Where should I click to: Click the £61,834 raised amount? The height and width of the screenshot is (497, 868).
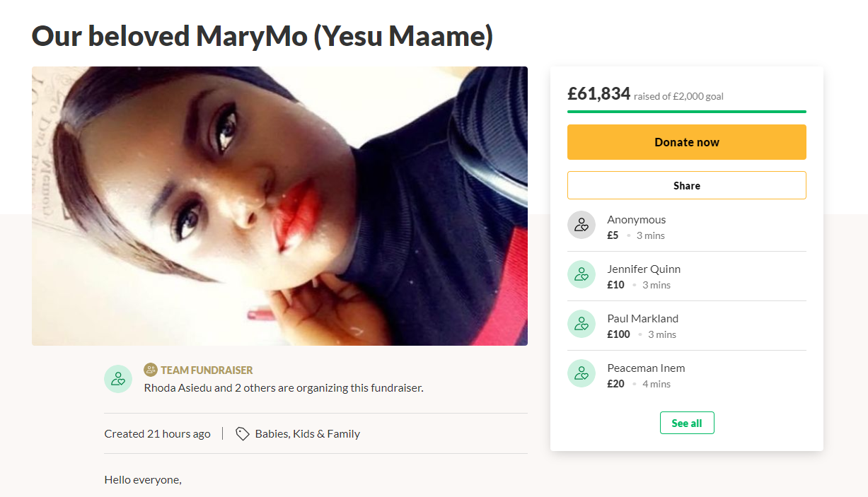(598, 93)
